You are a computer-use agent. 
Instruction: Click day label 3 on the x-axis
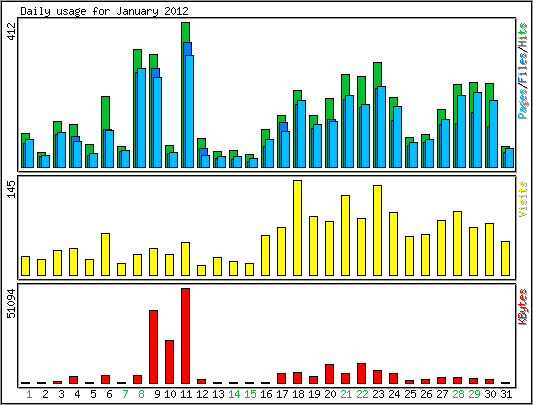pyautogui.click(x=61, y=394)
